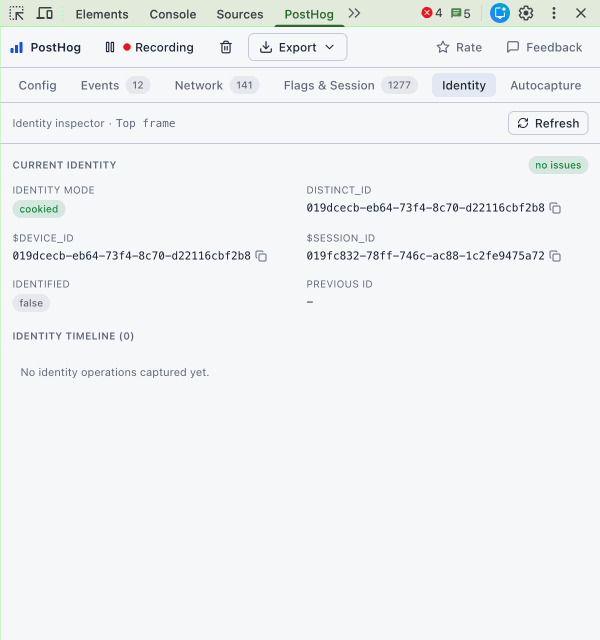Open DevTools settings gear
This screenshot has height=640, width=600.
coord(526,13)
